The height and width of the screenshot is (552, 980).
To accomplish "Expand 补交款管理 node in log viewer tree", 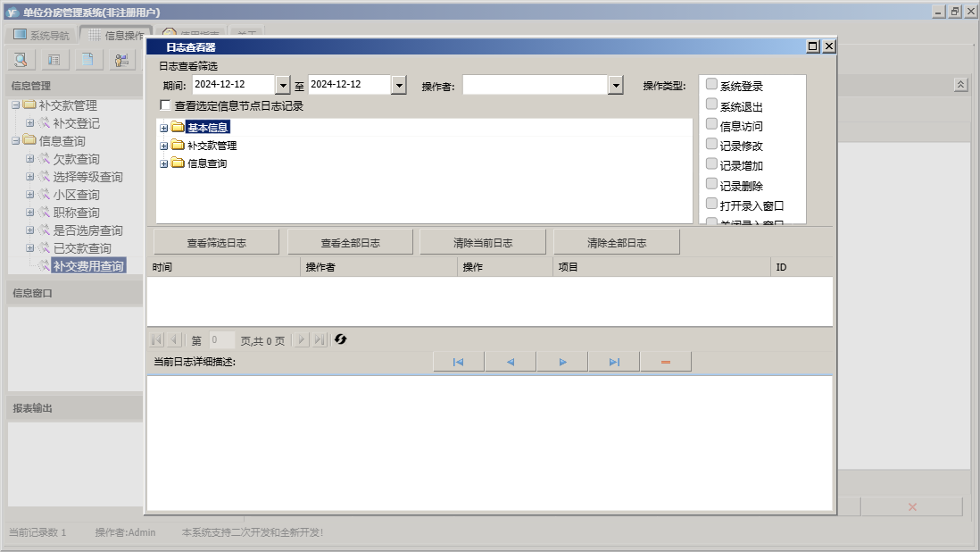I will pyautogui.click(x=163, y=146).
